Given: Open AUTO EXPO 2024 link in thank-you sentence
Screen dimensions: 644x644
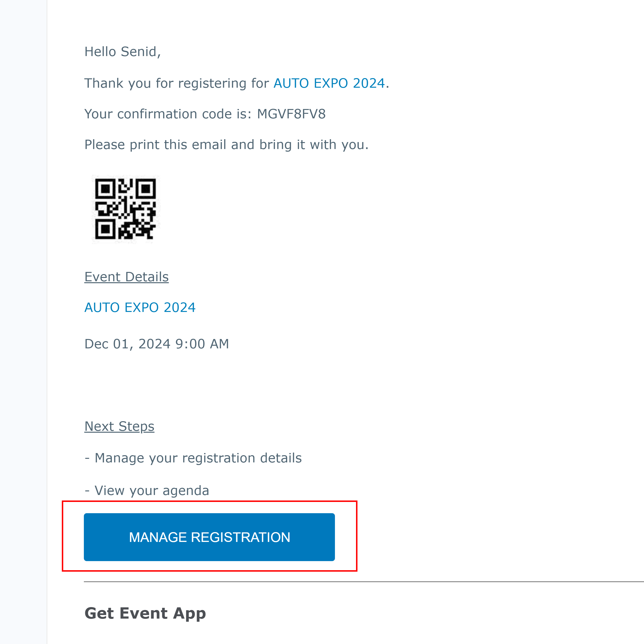Looking at the screenshot, I should 329,83.
